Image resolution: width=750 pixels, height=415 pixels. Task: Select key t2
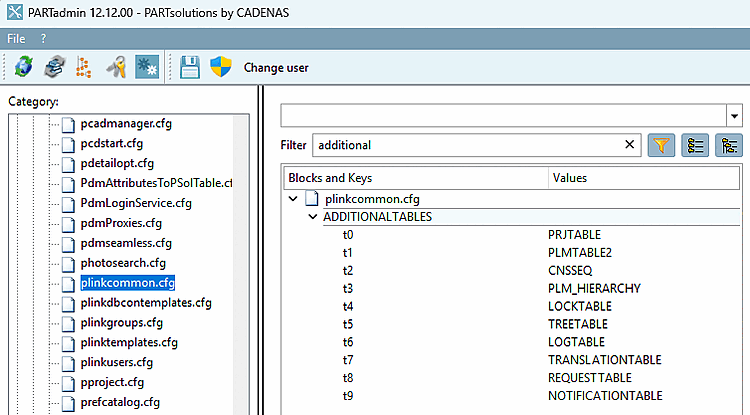(348, 271)
